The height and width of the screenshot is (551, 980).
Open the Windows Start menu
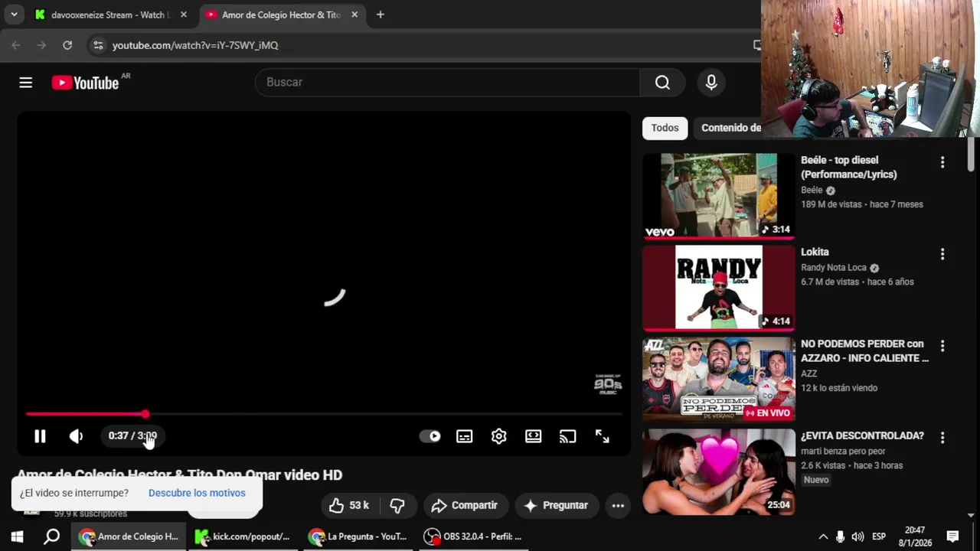pos(17,536)
